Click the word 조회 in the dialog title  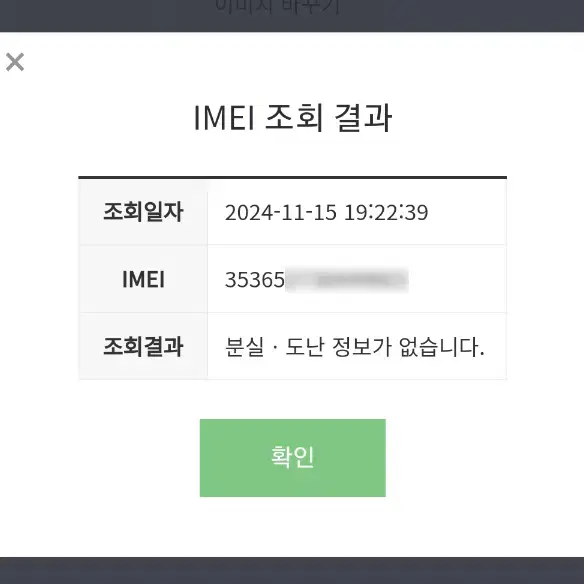[x=294, y=118]
